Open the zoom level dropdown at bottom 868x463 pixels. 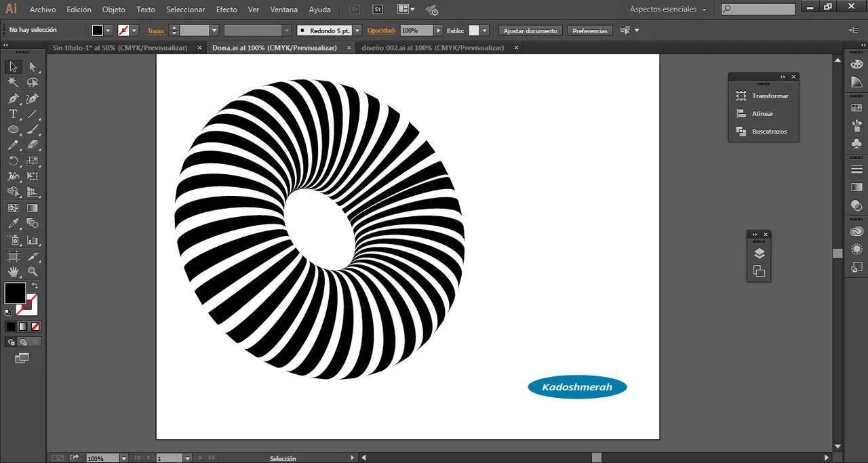(123, 458)
